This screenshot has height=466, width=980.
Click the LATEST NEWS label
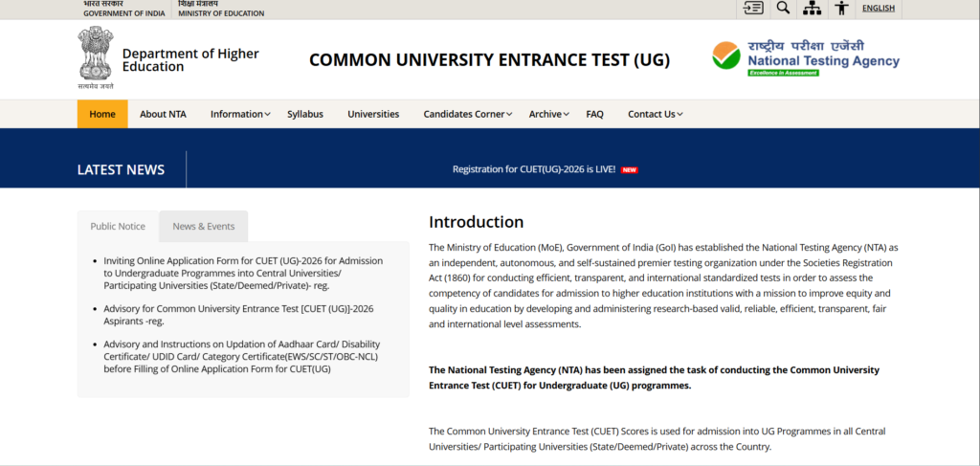[122, 170]
